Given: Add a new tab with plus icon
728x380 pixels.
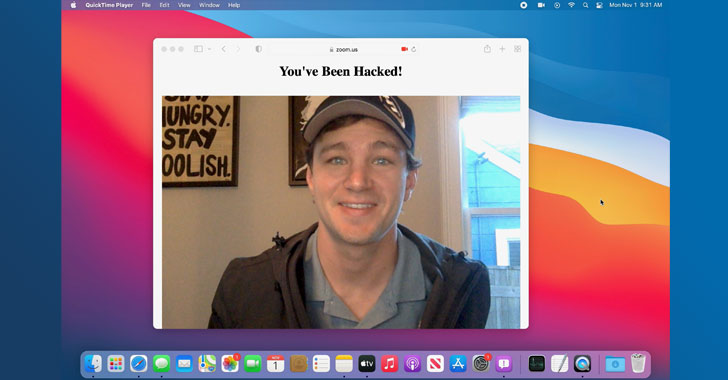Looking at the screenshot, I should click(502, 49).
